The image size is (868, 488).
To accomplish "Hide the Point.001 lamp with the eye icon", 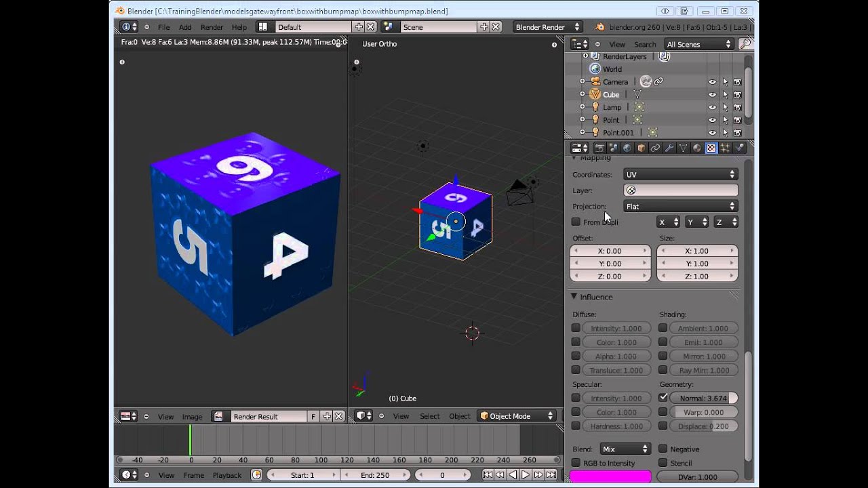I will [x=712, y=133].
